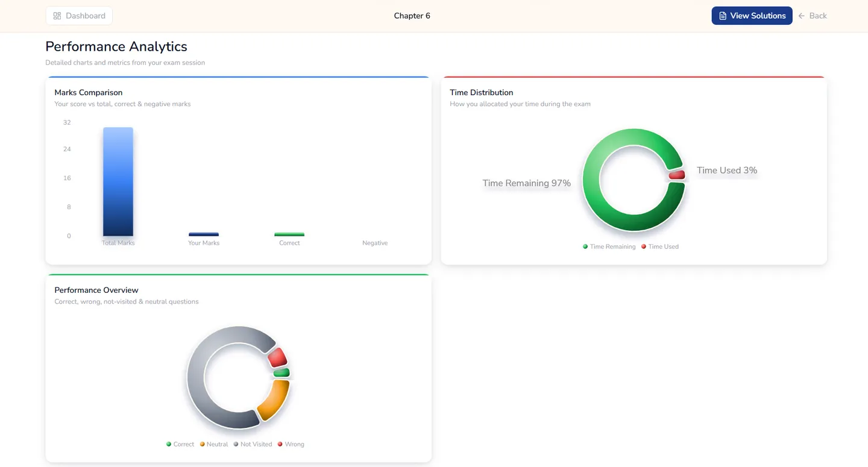Click the Performance Overview subtitle text
The width and height of the screenshot is (868, 467).
pos(127,301)
